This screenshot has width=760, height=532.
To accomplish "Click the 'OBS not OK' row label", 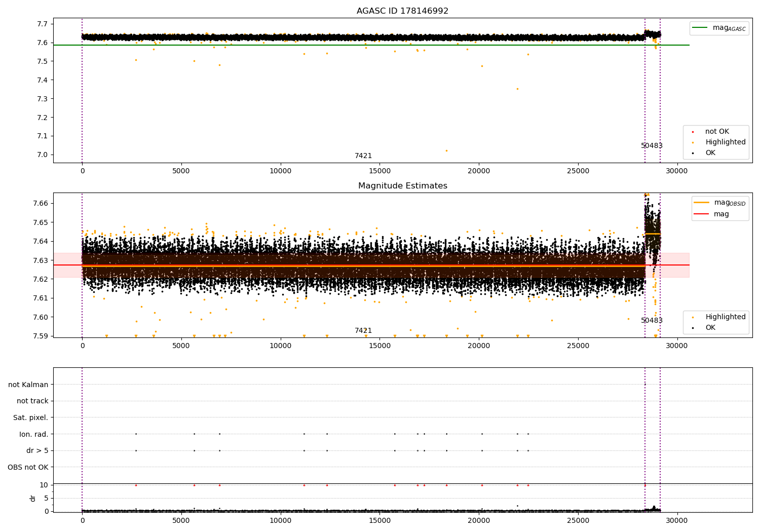I will (28, 467).
